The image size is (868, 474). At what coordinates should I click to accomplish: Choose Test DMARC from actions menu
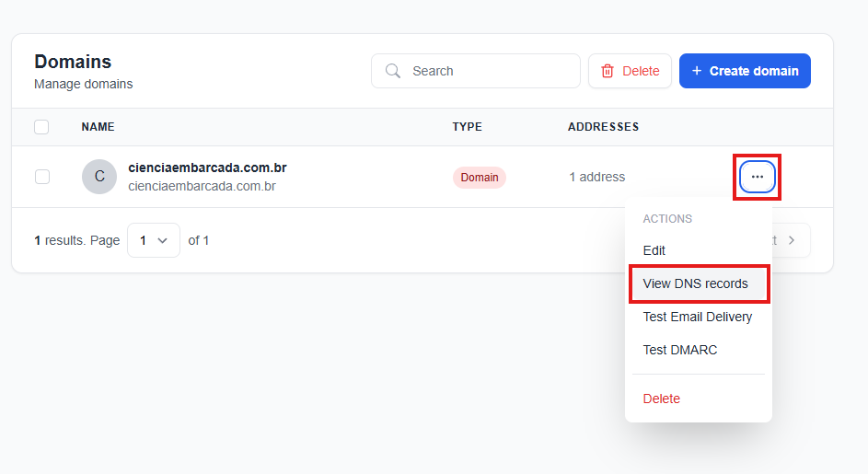tap(680, 350)
